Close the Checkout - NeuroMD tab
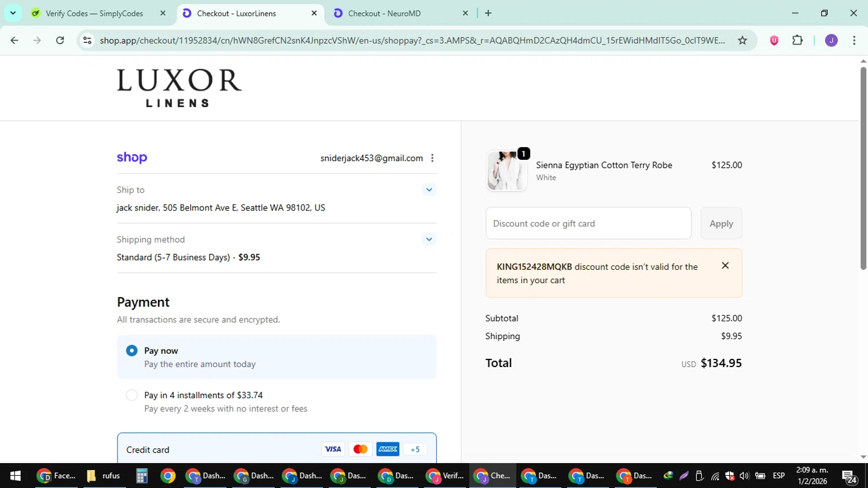This screenshot has height=488, width=868. point(465,13)
